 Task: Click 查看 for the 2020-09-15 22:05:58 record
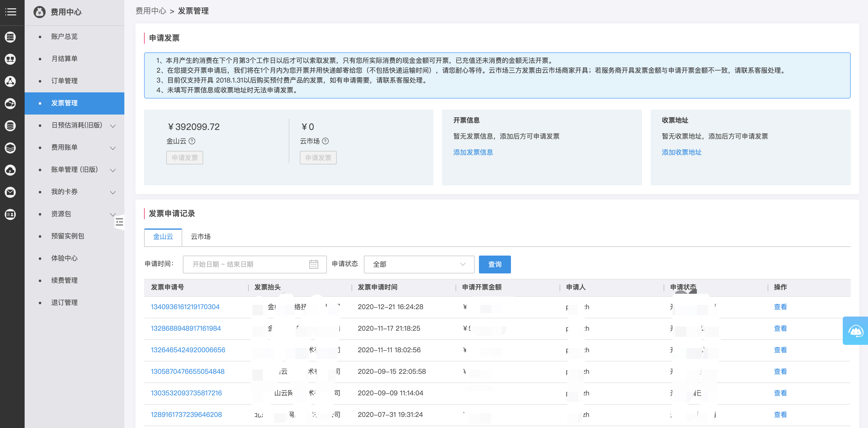coord(780,372)
